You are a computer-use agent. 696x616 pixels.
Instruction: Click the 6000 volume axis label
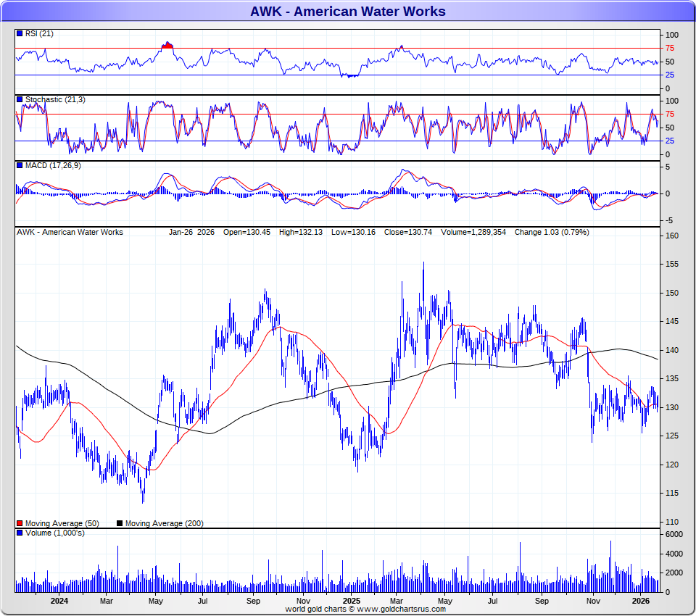(x=674, y=534)
